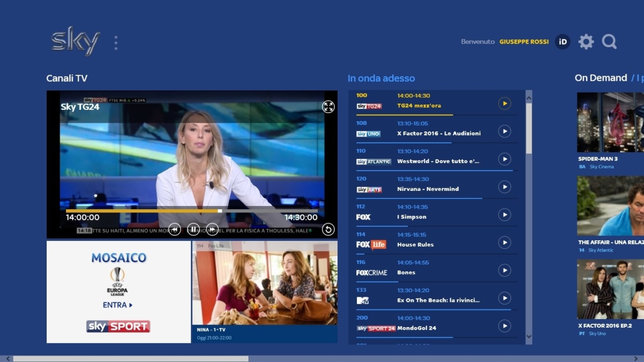Play TG24 mezz'ora on channel 100
The width and height of the screenshot is (644, 362).
tap(503, 104)
